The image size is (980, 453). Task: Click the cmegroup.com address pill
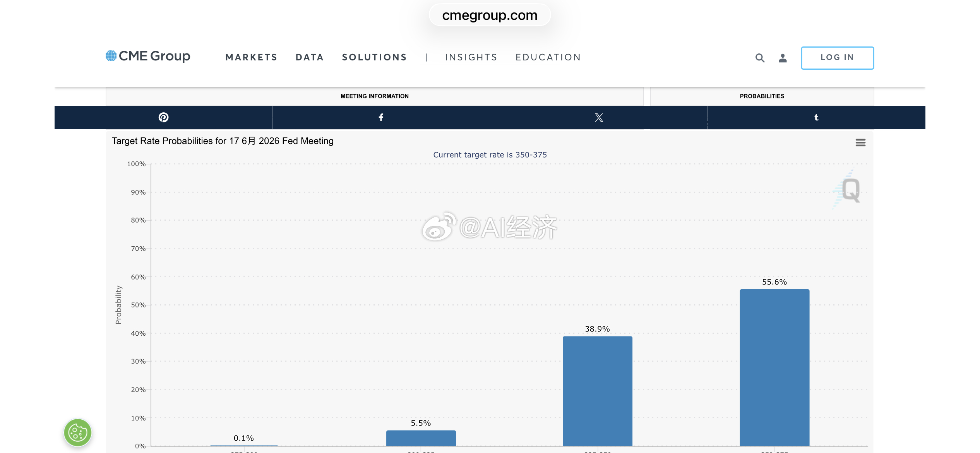490,15
